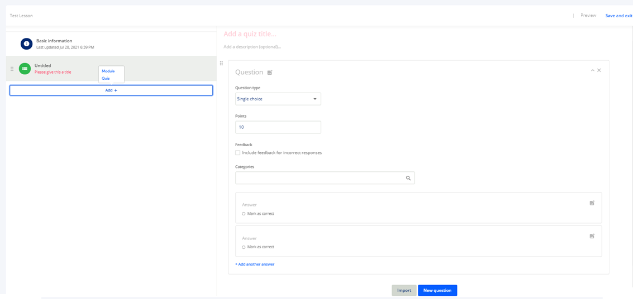
Task: Grab the drag handle beside Untitled item
Action: point(12,69)
